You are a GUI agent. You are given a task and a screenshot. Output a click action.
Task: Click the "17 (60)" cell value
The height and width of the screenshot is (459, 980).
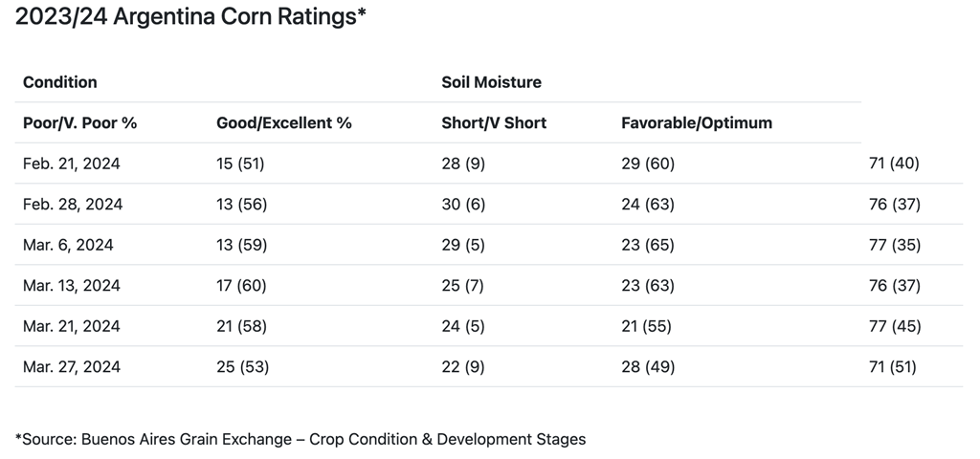click(241, 286)
